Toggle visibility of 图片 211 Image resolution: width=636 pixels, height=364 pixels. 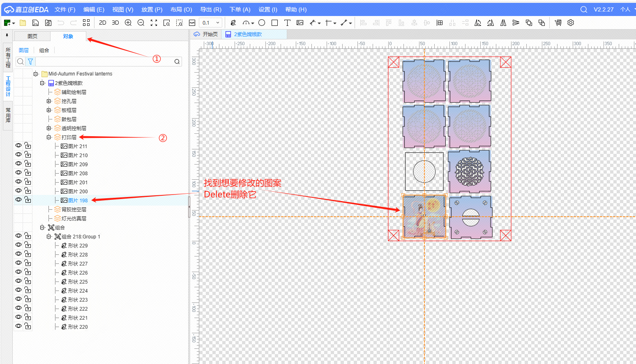18,146
